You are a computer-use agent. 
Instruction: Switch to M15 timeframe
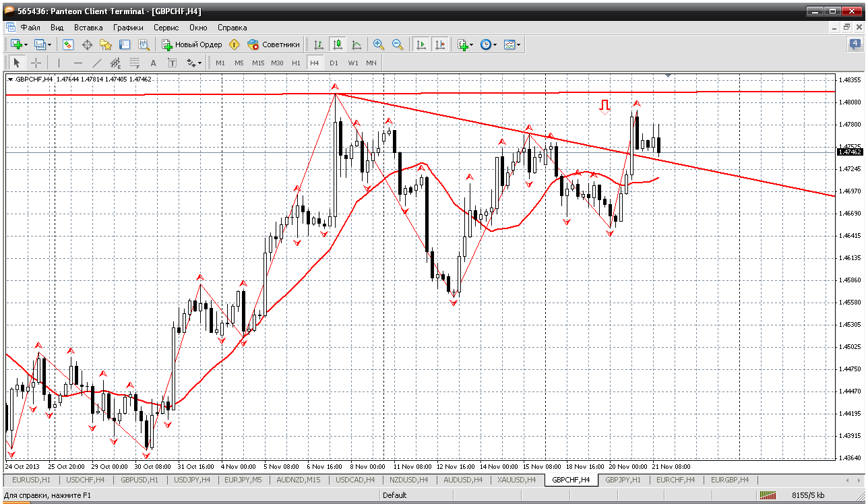[258, 63]
